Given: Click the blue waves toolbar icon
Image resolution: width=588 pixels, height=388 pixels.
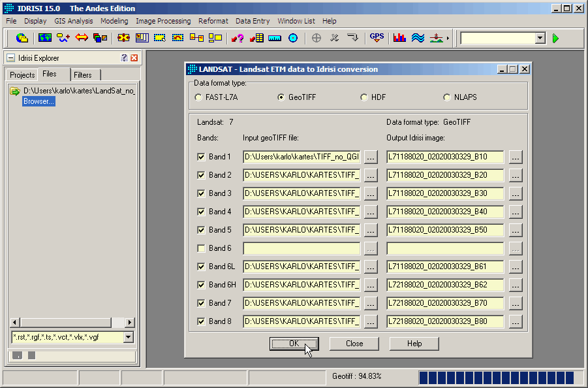Looking at the screenshot, I should point(418,38).
